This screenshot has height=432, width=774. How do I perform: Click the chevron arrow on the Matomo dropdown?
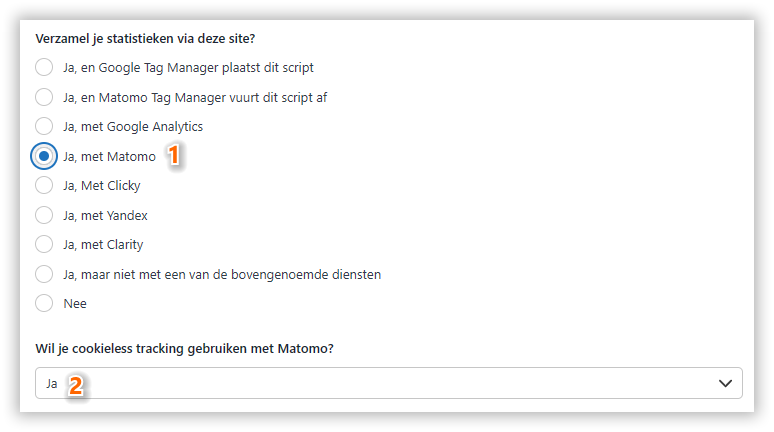(725, 383)
